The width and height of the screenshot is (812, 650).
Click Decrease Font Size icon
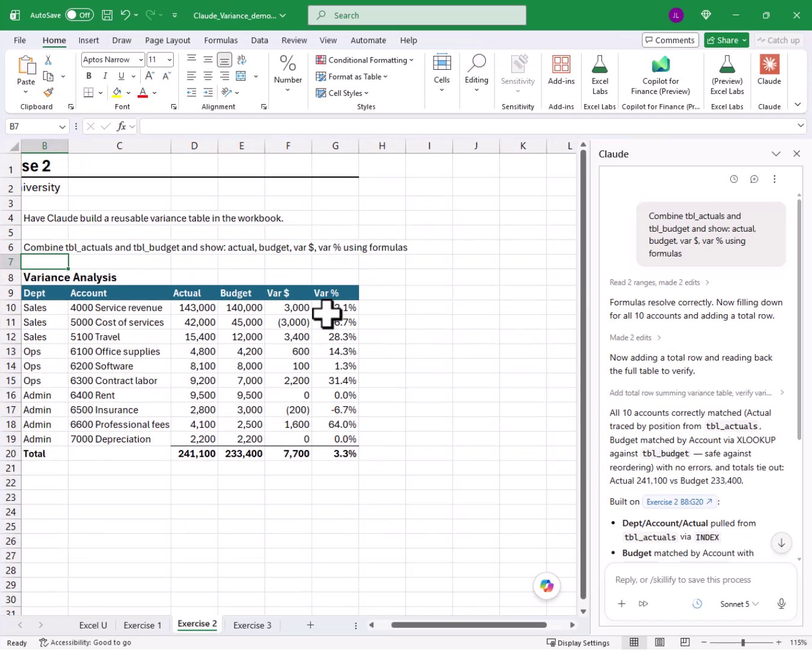click(x=167, y=76)
